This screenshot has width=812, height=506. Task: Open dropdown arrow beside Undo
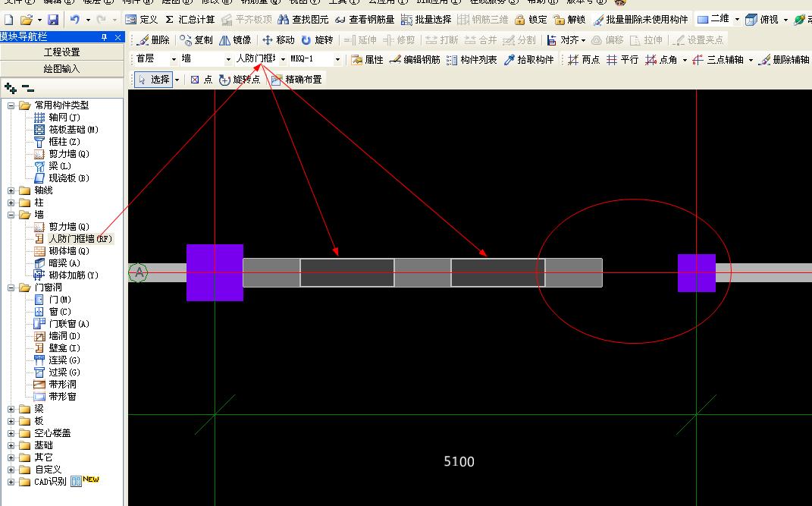(x=87, y=20)
